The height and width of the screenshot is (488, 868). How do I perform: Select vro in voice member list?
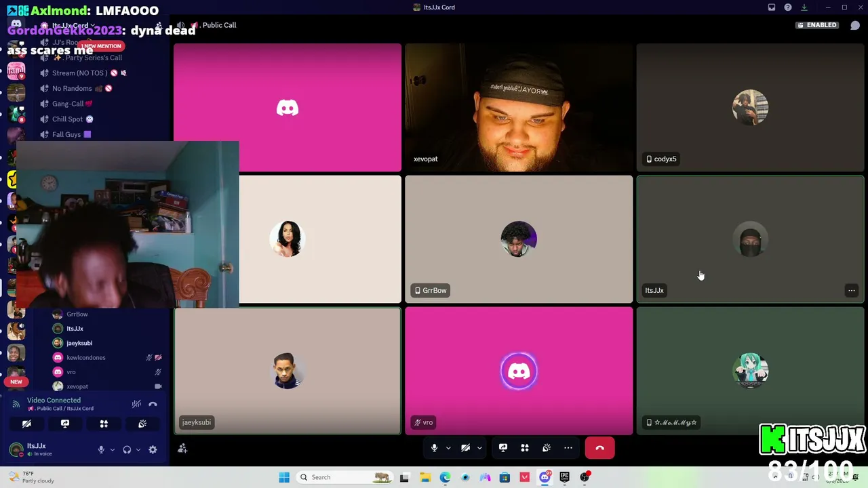pyautogui.click(x=108, y=372)
